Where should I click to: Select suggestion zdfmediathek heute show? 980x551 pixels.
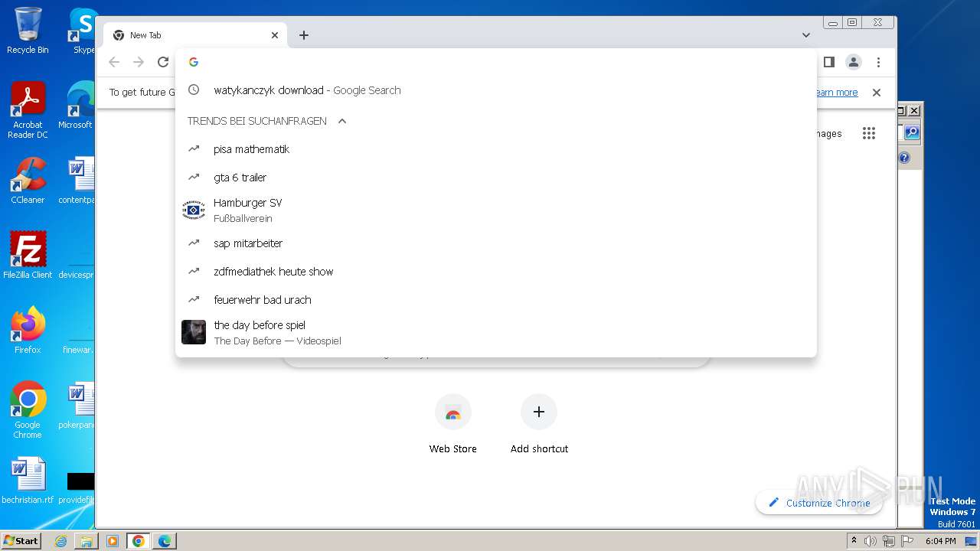(496, 272)
